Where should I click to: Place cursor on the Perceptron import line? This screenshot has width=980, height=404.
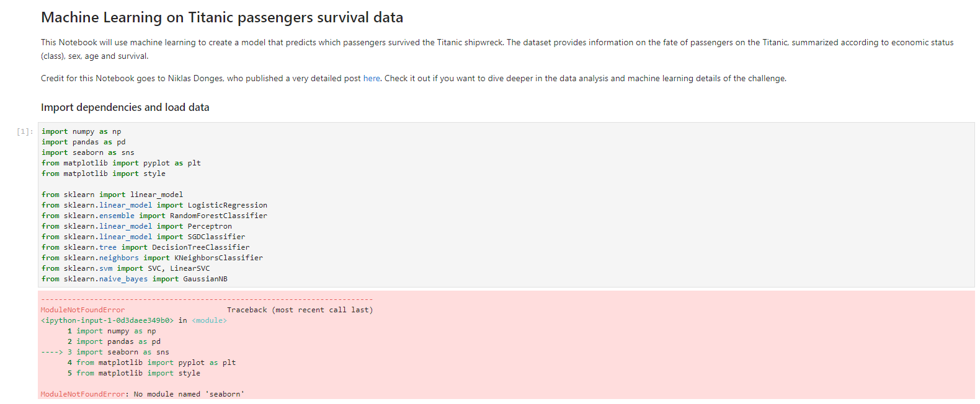[136, 226]
